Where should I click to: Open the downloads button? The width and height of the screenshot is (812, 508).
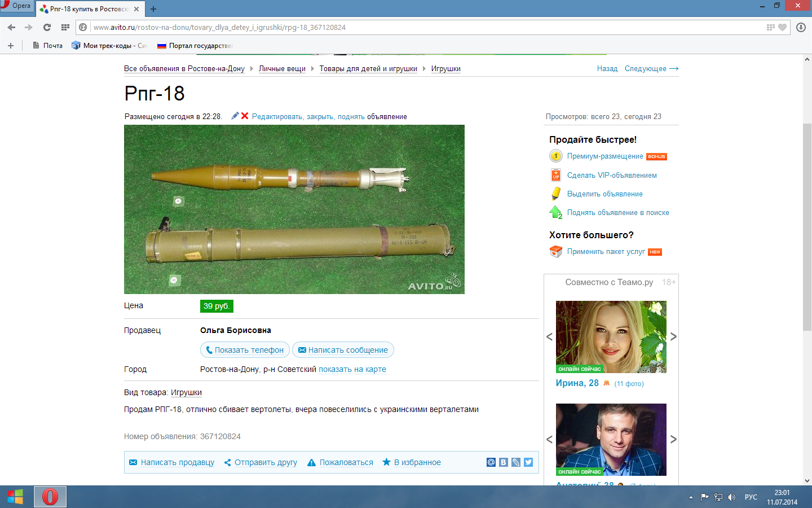801,27
